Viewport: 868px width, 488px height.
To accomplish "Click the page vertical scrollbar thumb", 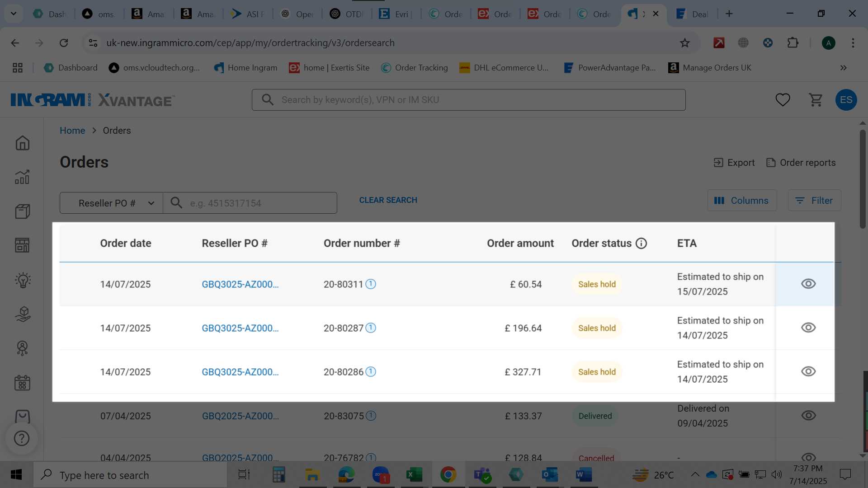I will coord(863,179).
